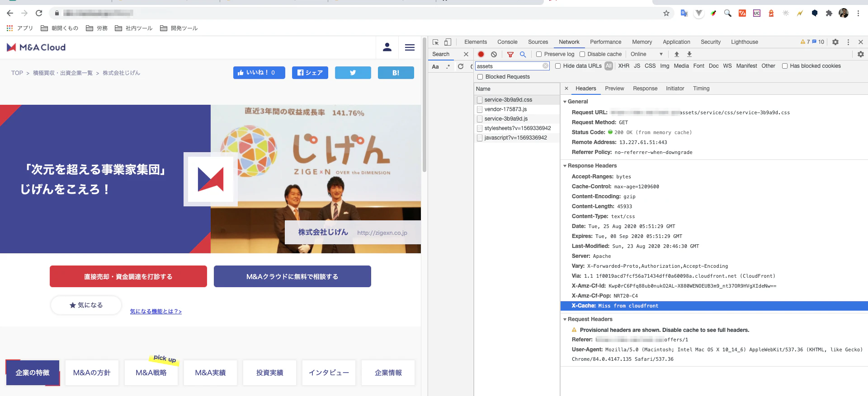Viewport: 868px width, 396px height.
Task: Open DevTools settings with the gear icon
Action: (835, 42)
